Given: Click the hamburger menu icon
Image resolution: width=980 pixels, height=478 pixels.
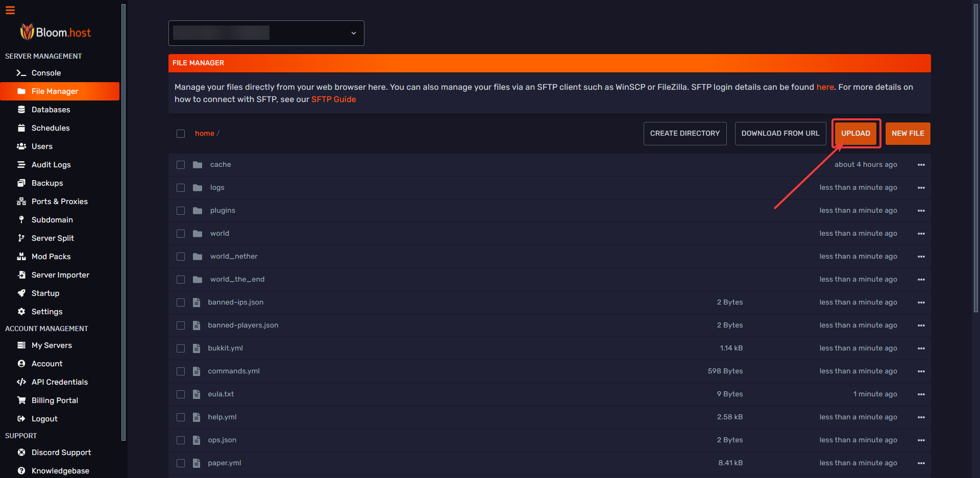Looking at the screenshot, I should tap(10, 10).
